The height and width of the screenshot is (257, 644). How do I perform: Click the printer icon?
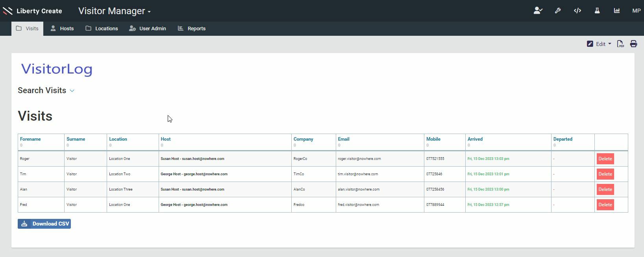(633, 44)
